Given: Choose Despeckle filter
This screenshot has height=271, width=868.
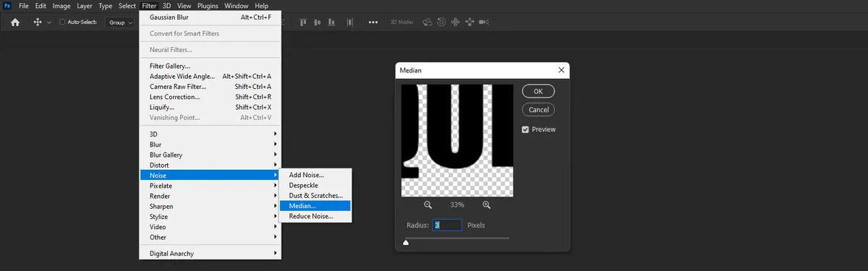Looking at the screenshot, I should click(315, 185).
